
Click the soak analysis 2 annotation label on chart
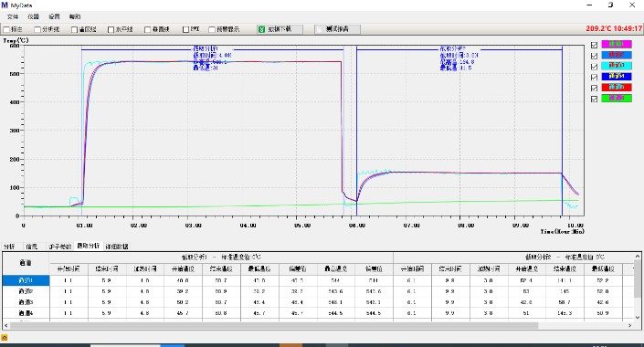[459, 58]
